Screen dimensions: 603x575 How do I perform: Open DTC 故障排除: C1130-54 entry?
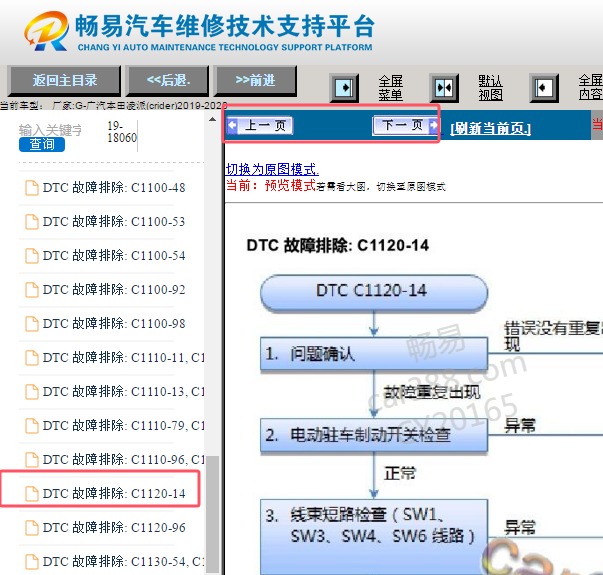[123, 562]
